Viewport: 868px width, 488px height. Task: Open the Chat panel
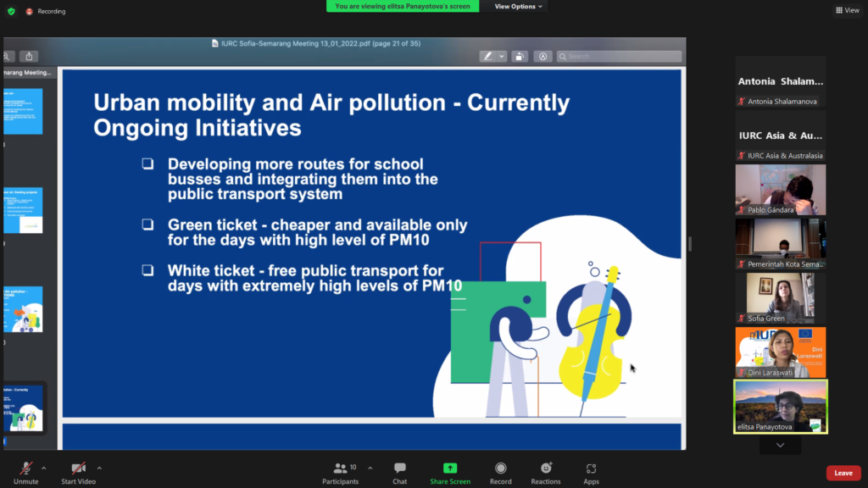(x=399, y=469)
